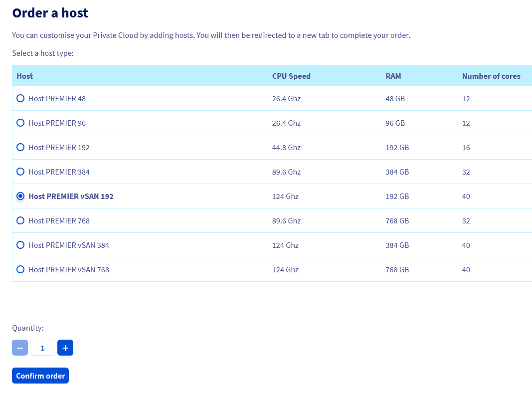Image resolution: width=532 pixels, height=394 pixels.
Task: Click the 44.8 Ghz CPU speed cell
Action: coord(286,148)
